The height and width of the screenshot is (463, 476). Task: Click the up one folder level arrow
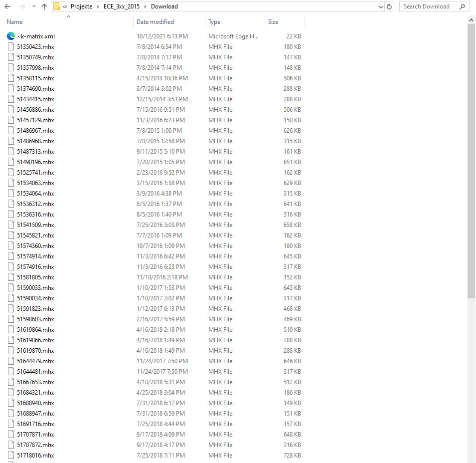pyautogui.click(x=44, y=6)
